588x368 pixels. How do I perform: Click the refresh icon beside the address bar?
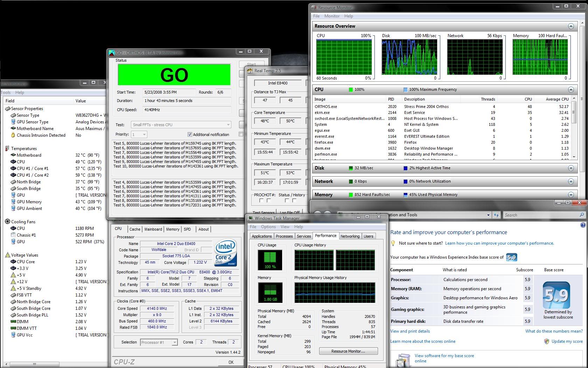(496, 215)
